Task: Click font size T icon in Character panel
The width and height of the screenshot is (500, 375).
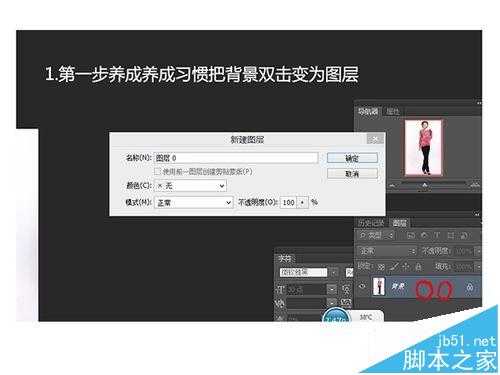Action: coord(280,289)
